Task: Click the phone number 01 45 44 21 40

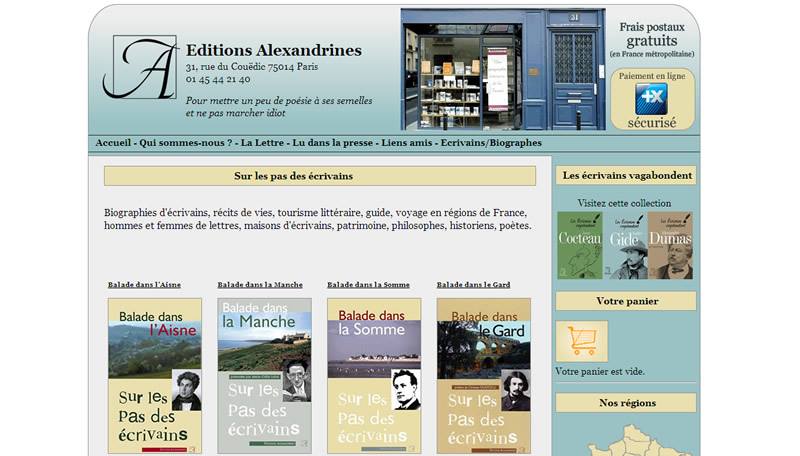Action: click(218, 79)
